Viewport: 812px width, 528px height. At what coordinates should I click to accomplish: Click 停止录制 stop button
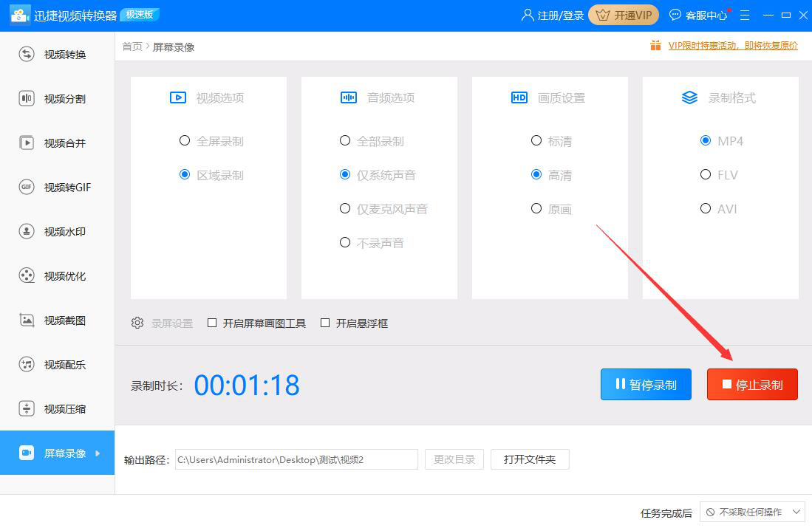tap(752, 384)
